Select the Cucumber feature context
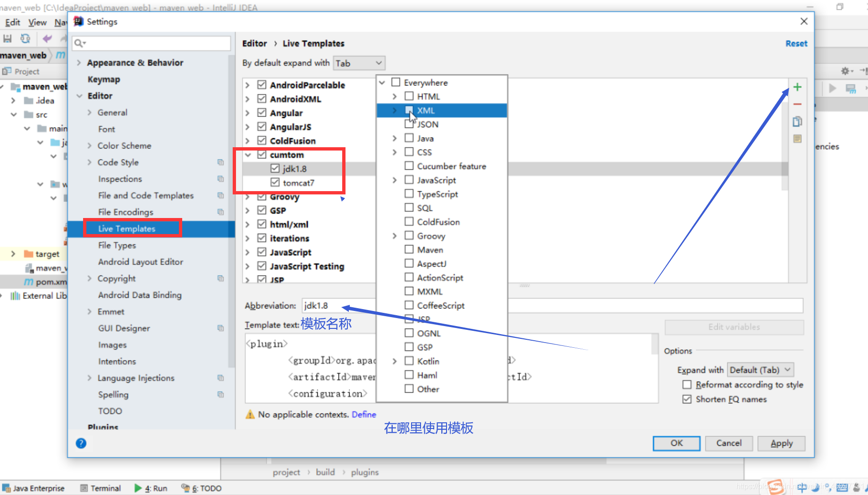The height and width of the screenshot is (495, 868). [451, 166]
